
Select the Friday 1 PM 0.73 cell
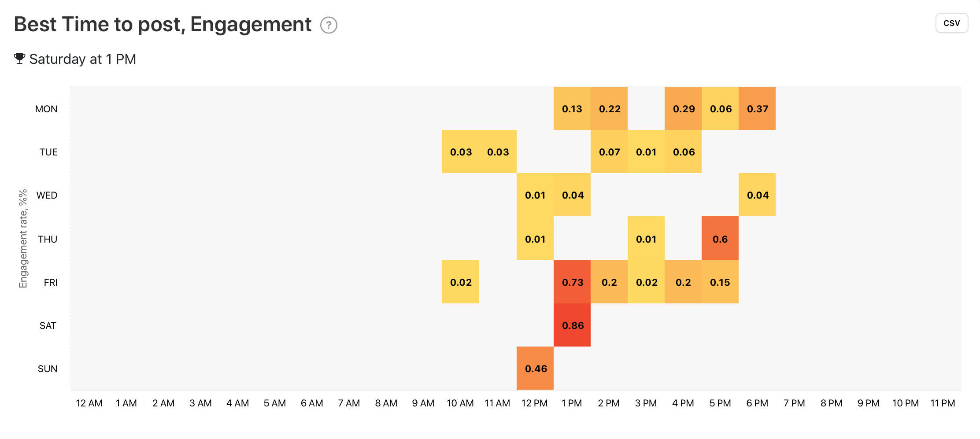572,282
